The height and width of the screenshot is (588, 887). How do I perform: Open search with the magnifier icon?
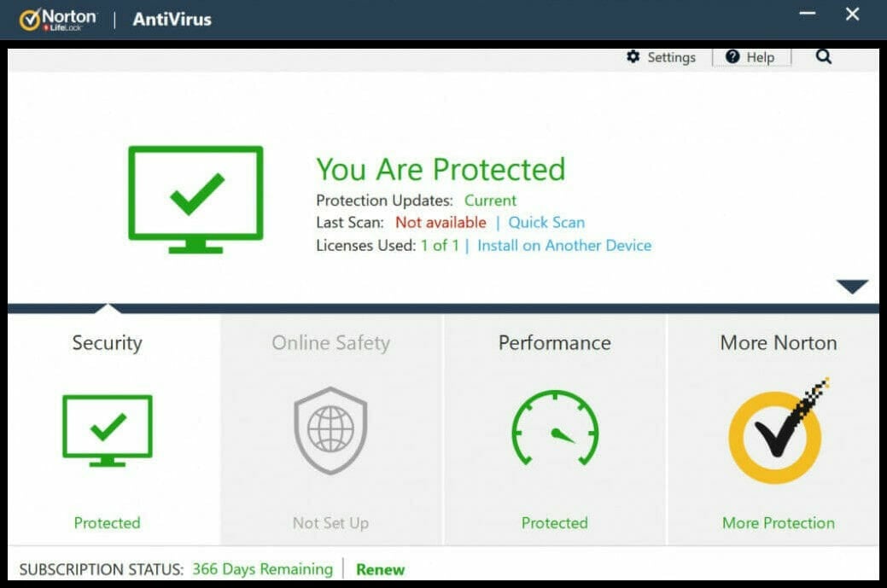point(824,56)
